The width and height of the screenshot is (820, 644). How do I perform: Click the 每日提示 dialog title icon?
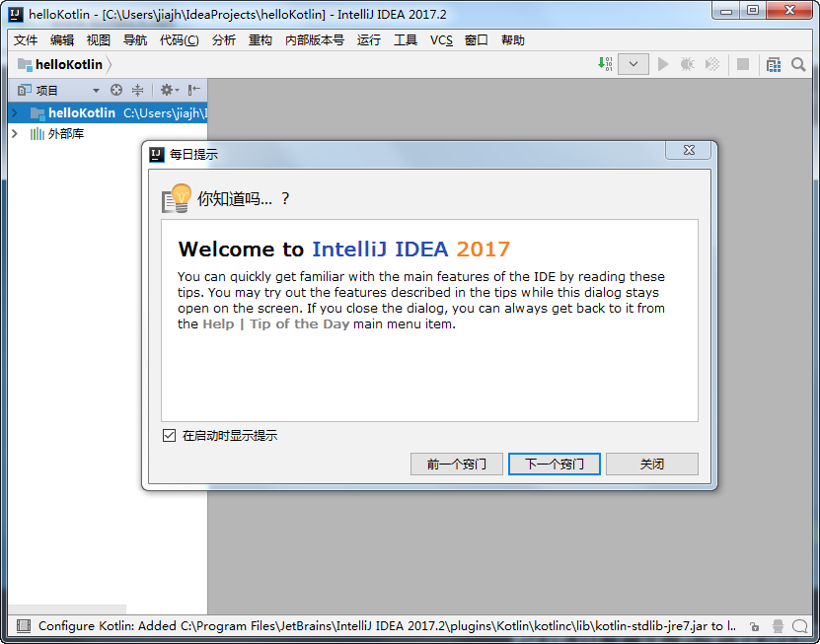[157, 154]
